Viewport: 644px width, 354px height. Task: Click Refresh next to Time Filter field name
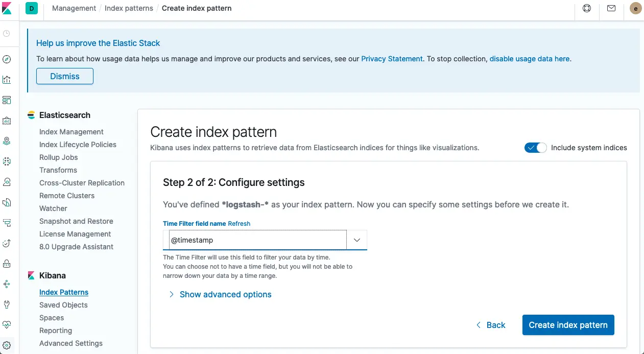[239, 224]
